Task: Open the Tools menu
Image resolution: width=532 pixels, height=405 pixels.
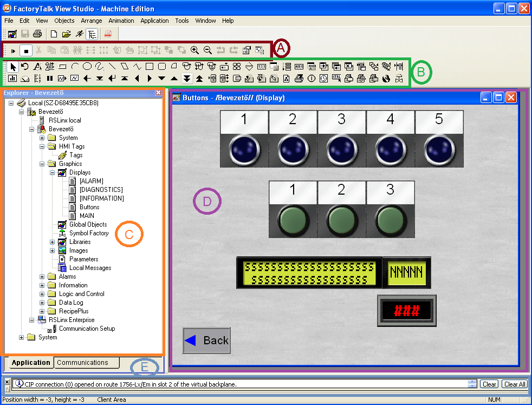Action: click(x=182, y=21)
